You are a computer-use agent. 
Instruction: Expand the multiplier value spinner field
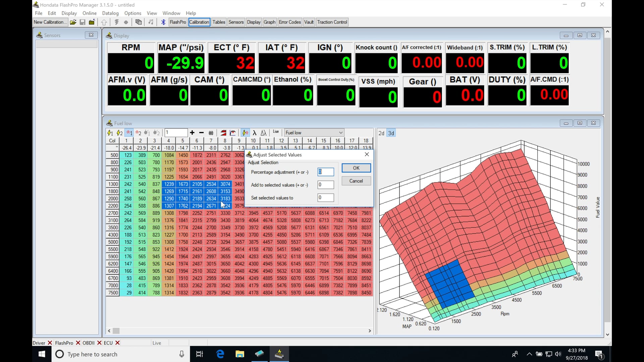pos(176,132)
